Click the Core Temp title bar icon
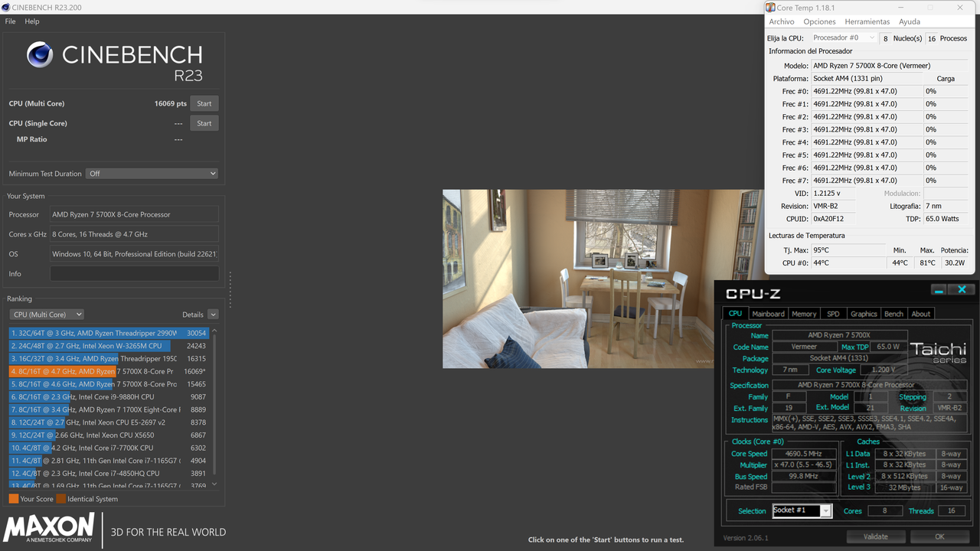The height and width of the screenshot is (551, 980). click(770, 8)
